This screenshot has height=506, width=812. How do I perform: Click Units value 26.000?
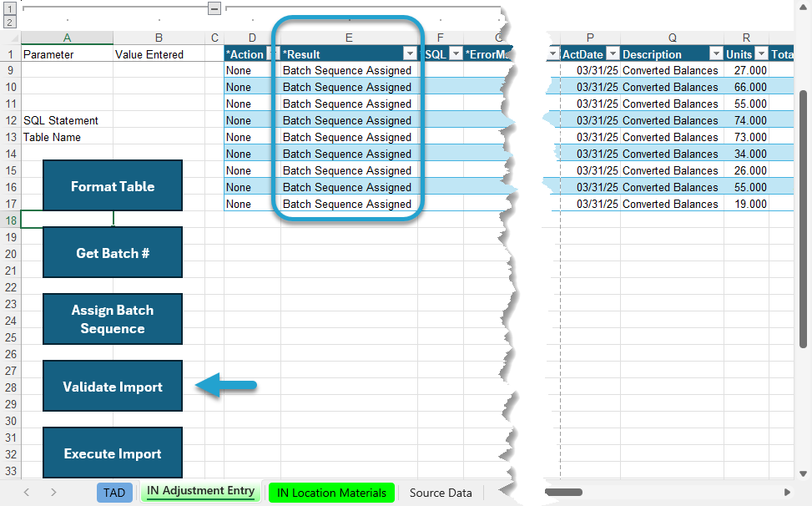click(x=746, y=170)
